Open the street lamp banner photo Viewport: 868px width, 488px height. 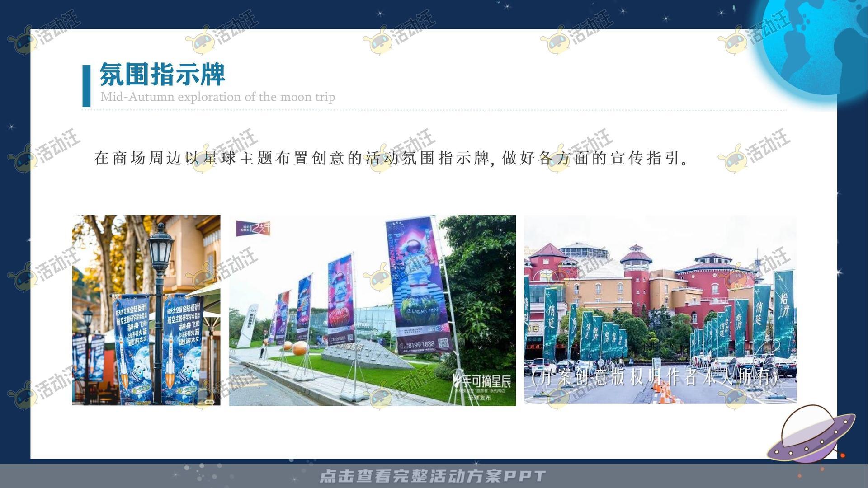click(146, 310)
